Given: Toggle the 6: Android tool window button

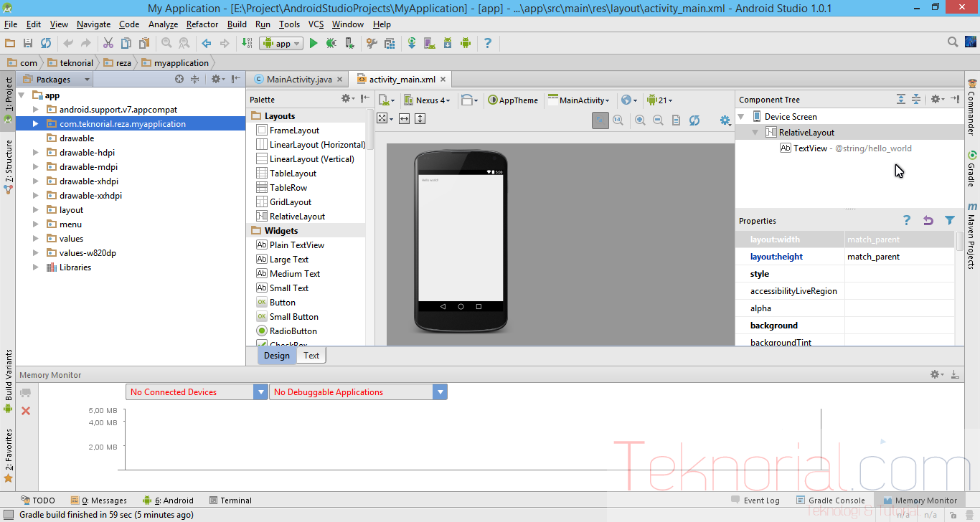Looking at the screenshot, I should (168, 500).
